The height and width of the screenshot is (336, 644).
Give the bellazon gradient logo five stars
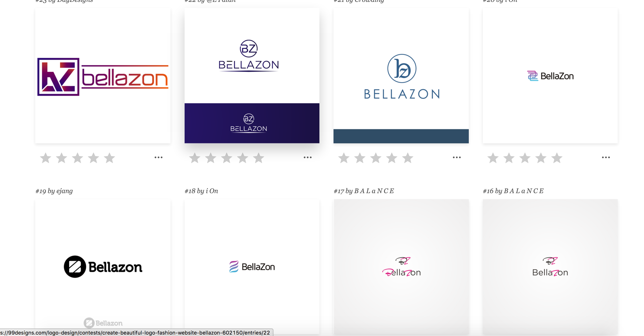tap(109, 158)
